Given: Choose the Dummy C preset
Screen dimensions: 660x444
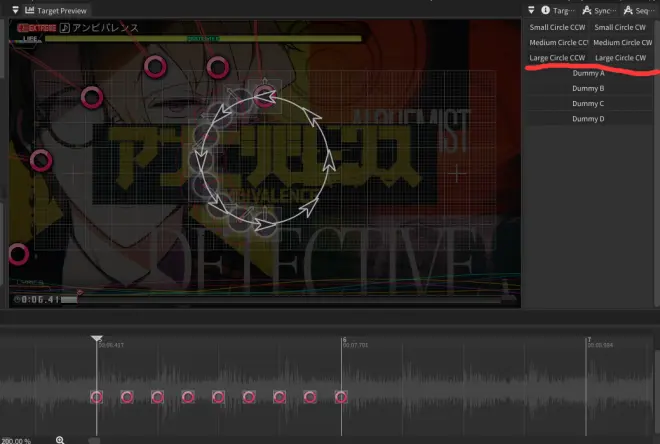Looking at the screenshot, I should 588,104.
